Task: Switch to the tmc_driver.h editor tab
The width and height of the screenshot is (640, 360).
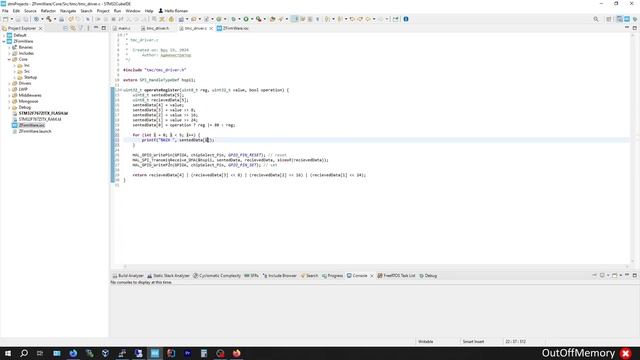Action: click(x=155, y=29)
